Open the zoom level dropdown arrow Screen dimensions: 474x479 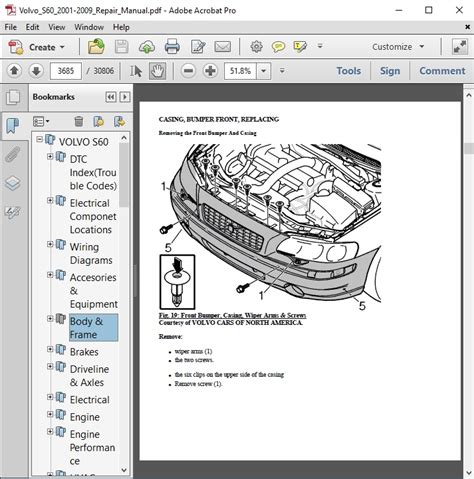pyautogui.click(x=264, y=71)
